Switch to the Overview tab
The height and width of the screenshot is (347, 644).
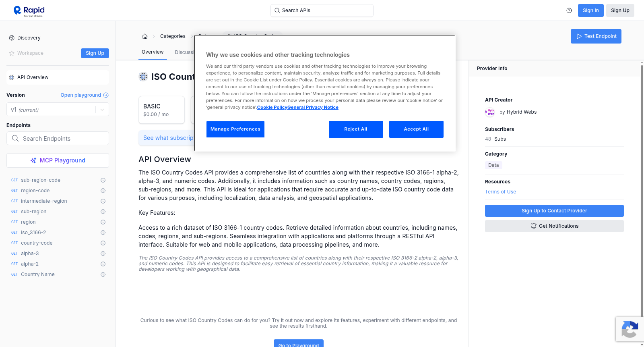(153, 52)
